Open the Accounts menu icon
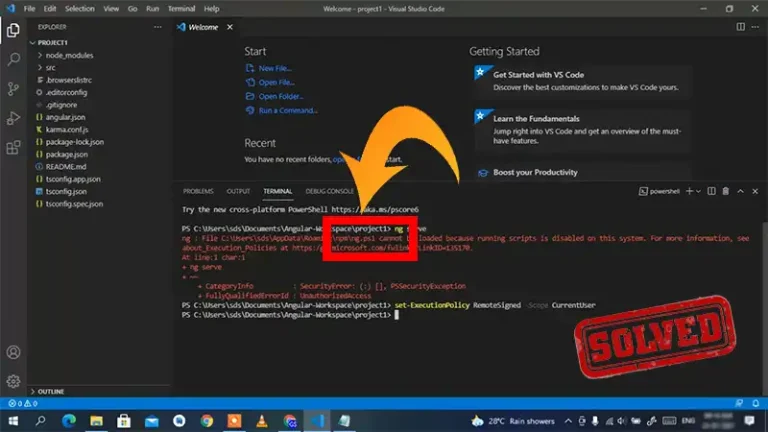The height and width of the screenshot is (432, 768). 13,352
